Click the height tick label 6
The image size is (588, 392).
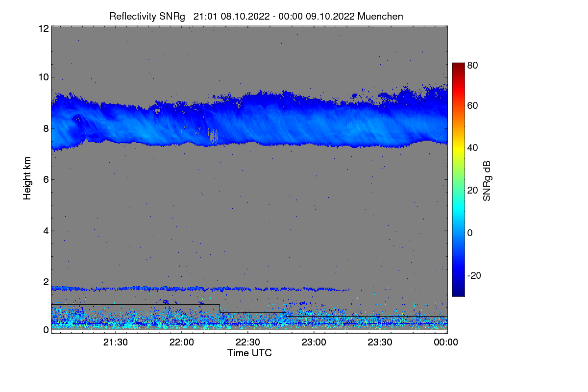pos(46,179)
